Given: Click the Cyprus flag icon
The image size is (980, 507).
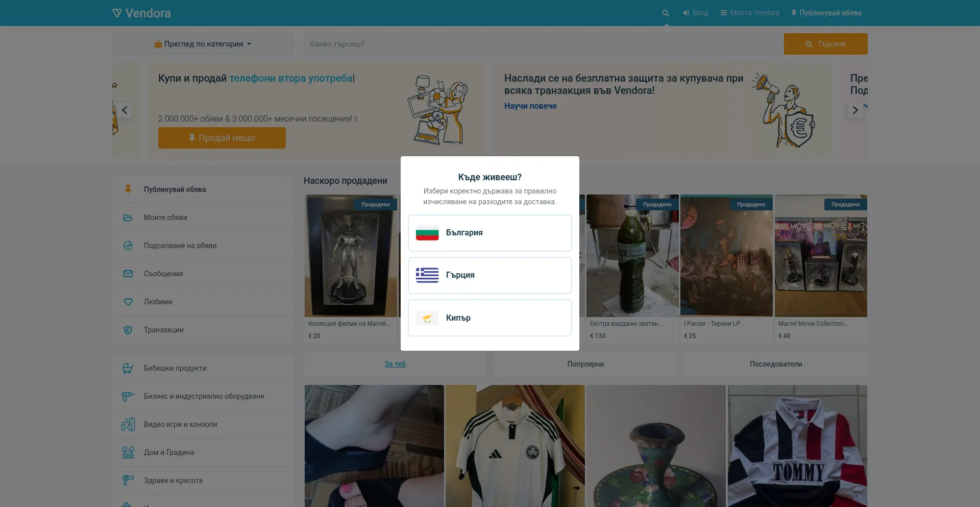Looking at the screenshot, I should tap(427, 318).
